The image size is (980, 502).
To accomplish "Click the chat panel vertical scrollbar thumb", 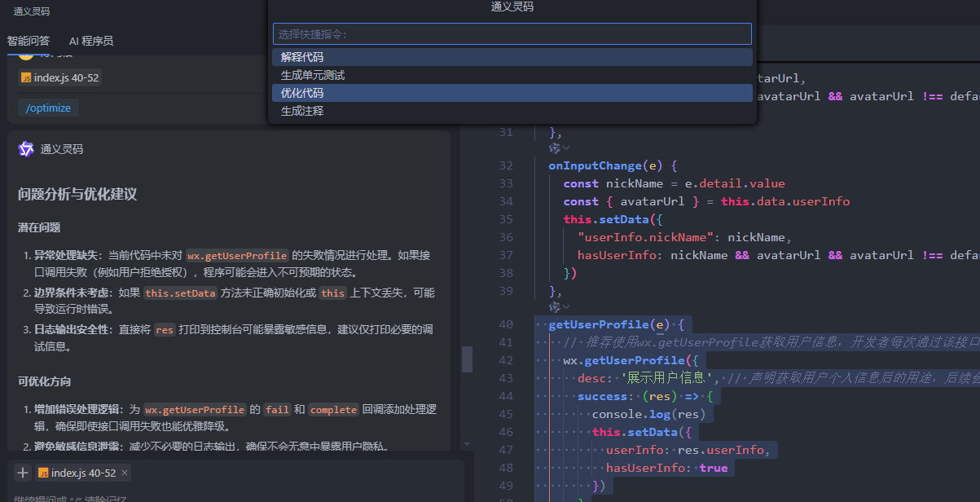I will (x=467, y=359).
